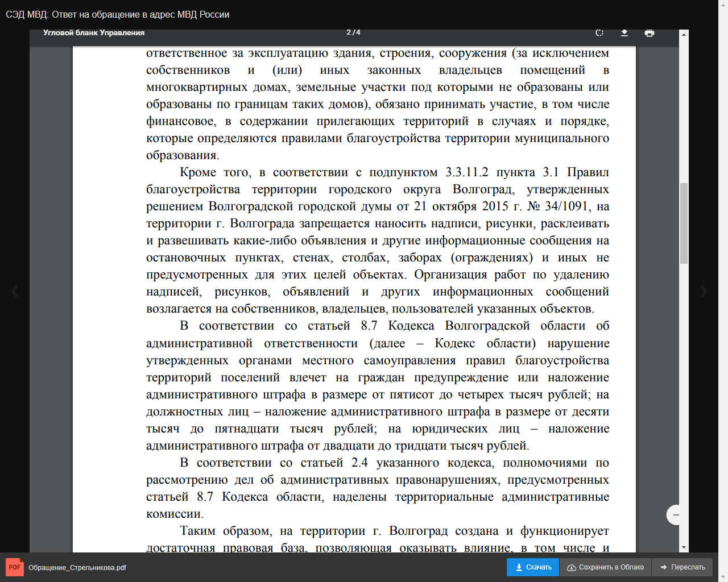This screenshot has width=728, height=582.
Task: Go to the next attachment arrow
Action: [704, 292]
